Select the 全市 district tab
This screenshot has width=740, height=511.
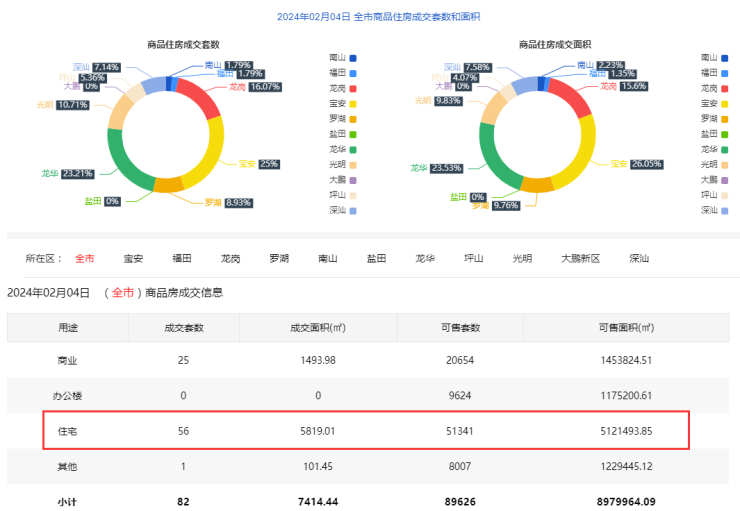coord(85,258)
